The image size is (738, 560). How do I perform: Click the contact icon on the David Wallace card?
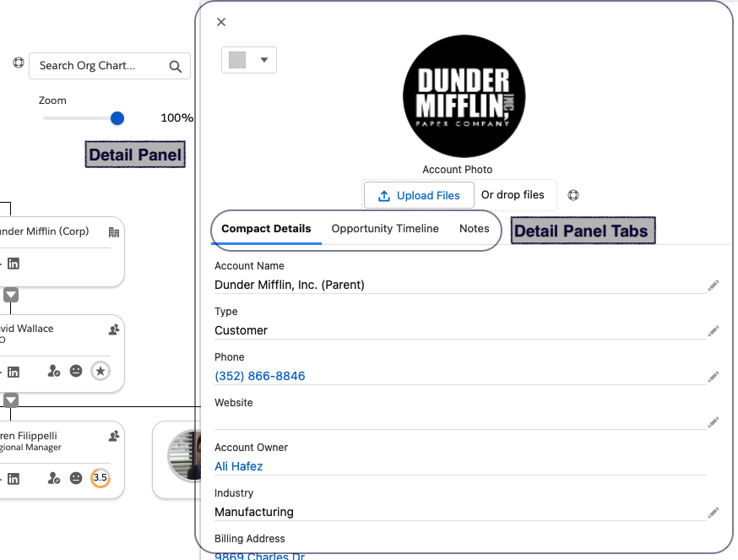(114, 329)
